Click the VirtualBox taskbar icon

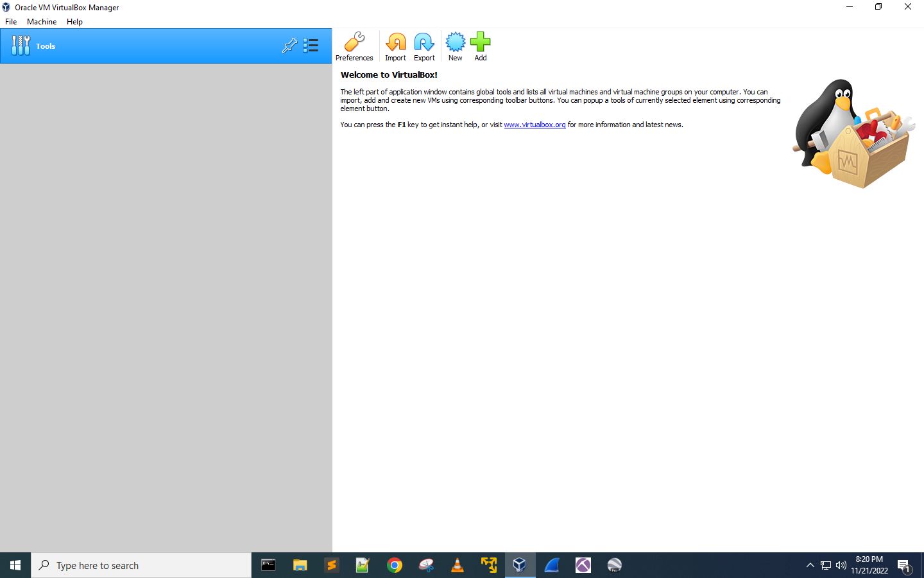[x=520, y=565]
